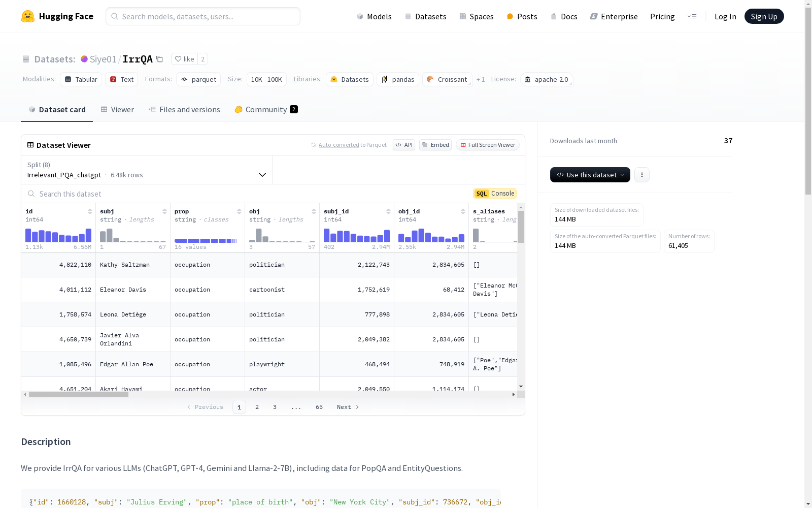Open the SQL Console
This screenshot has width=812, height=508.
click(495, 194)
